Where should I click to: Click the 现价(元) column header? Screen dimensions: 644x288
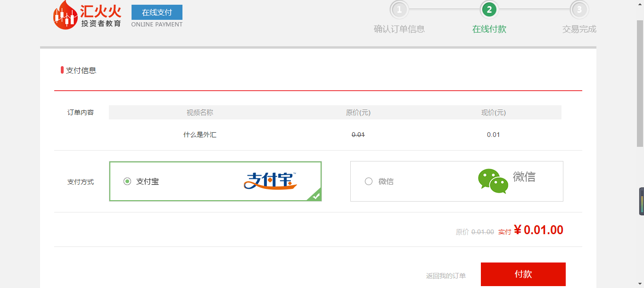pos(494,112)
